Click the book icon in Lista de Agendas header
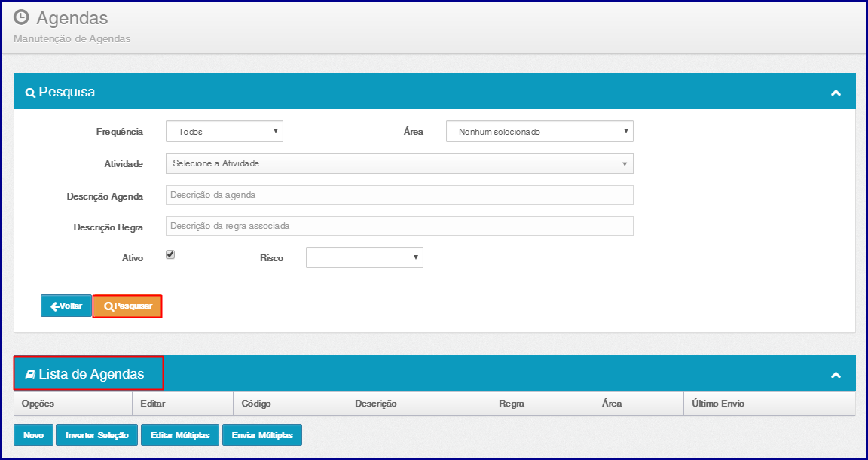The width and height of the screenshot is (868, 460). pos(30,375)
